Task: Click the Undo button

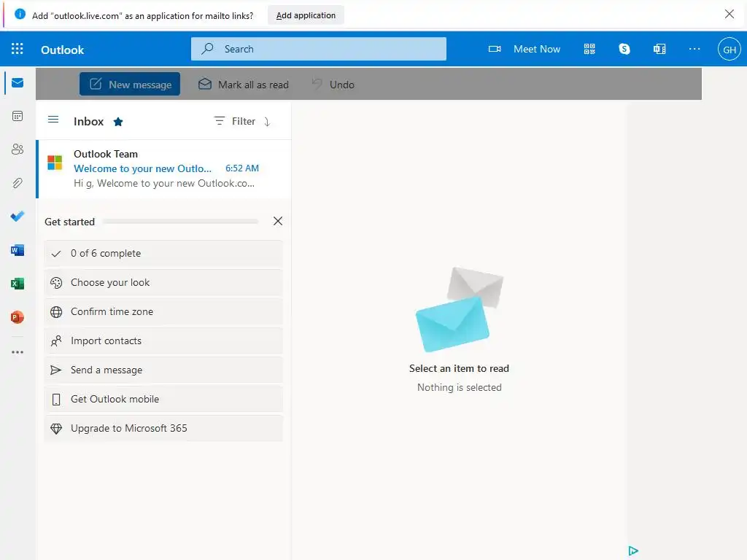Action: coord(333,85)
